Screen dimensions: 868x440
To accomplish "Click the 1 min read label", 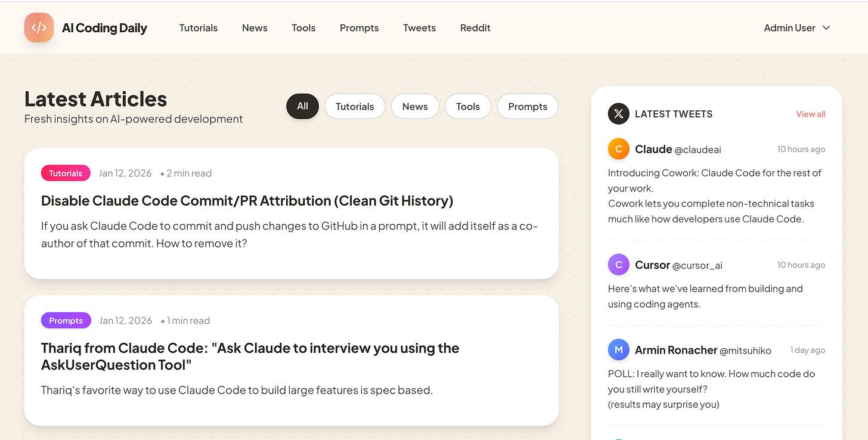I will pyautogui.click(x=188, y=321).
